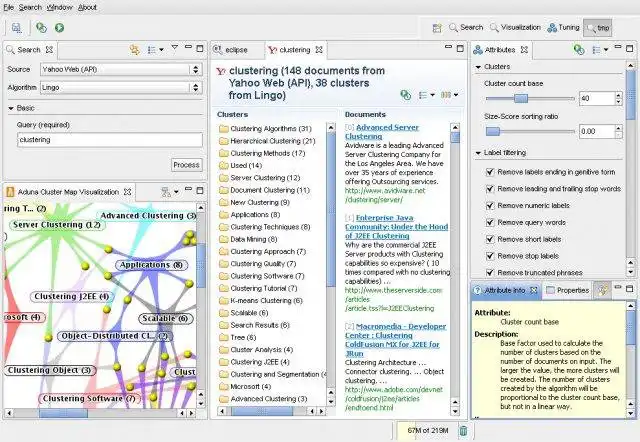The width and height of the screenshot is (640, 442).
Task: Click the Cluster count base slider
Action: (520, 98)
